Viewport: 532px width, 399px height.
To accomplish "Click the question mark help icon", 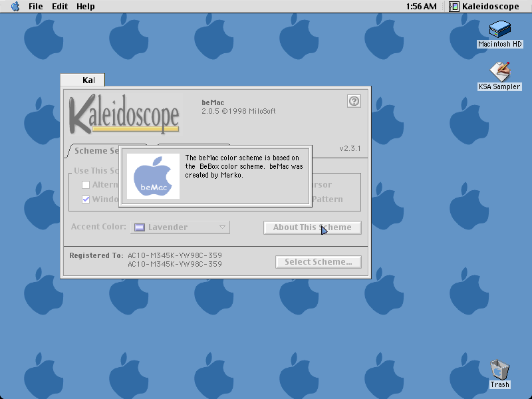I will [x=354, y=101].
